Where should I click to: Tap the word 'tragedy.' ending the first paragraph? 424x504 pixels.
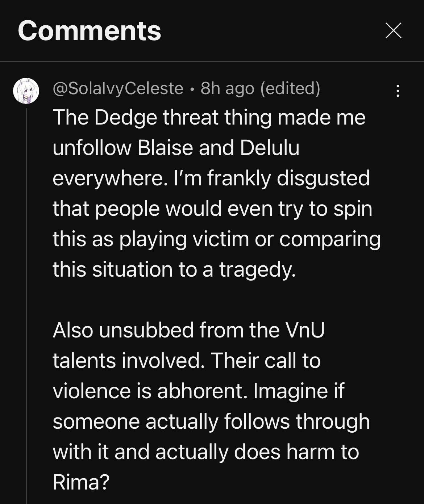pyautogui.click(x=257, y=269)
